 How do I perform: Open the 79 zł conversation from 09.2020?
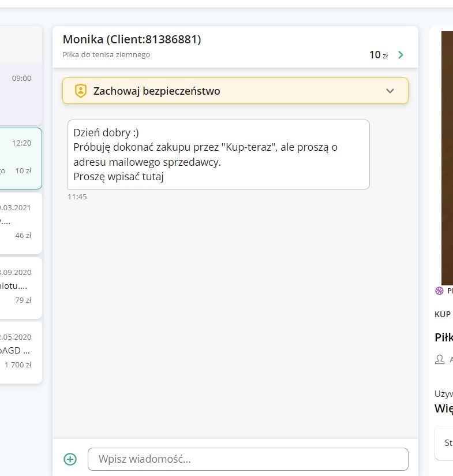(21, 288)
